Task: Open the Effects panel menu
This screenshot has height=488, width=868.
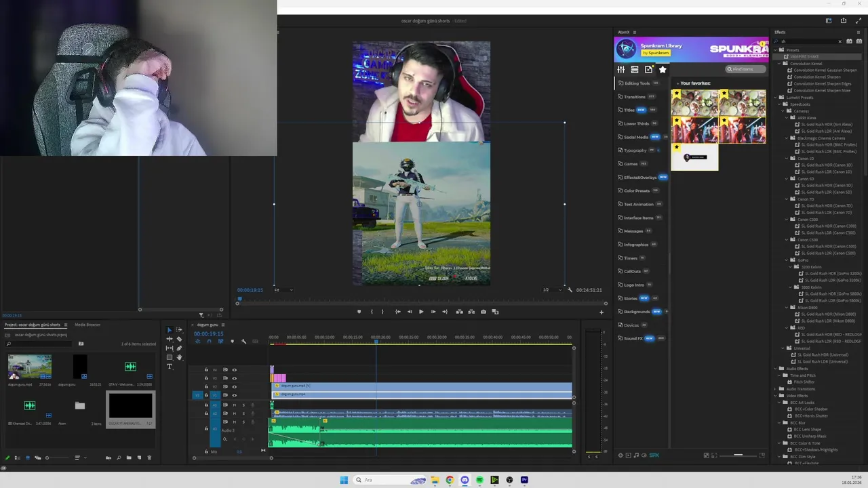Action: pyautogui.click(x=859, y=33)
